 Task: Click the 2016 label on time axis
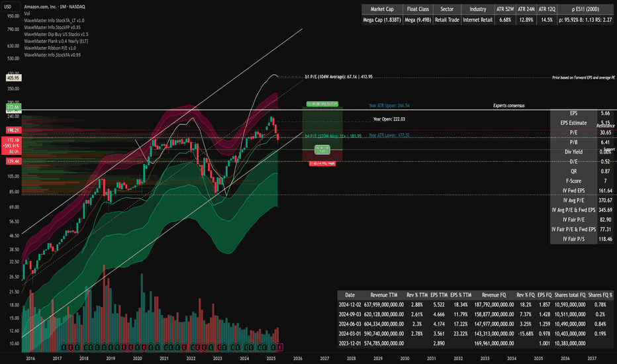point(30,359)
